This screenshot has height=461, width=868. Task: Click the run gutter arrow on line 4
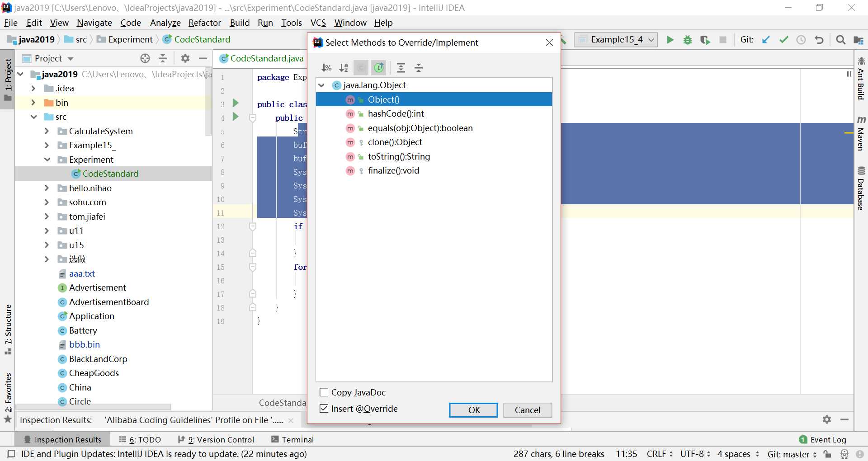point(236,117)
